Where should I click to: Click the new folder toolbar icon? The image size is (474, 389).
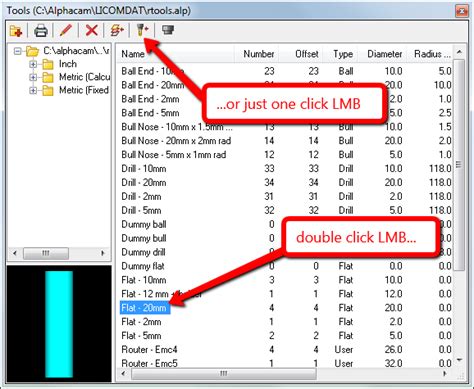click(16, 31)
